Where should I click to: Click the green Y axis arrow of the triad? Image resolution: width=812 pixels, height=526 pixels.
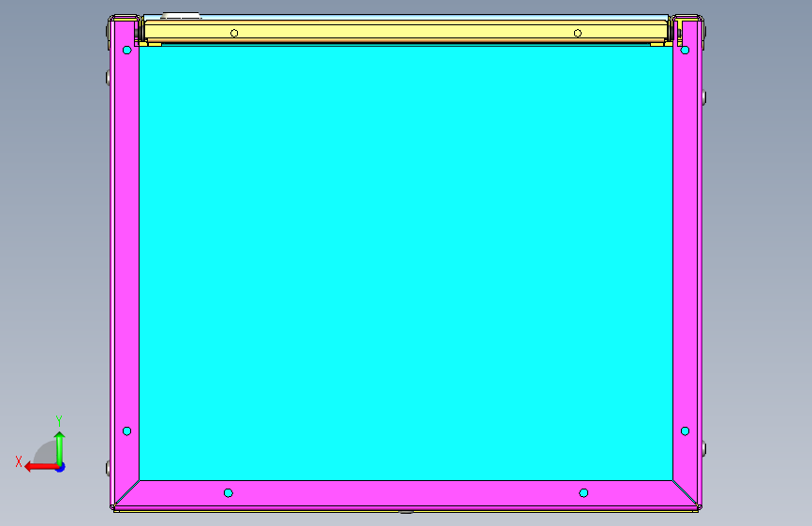[x=60, y=447]
